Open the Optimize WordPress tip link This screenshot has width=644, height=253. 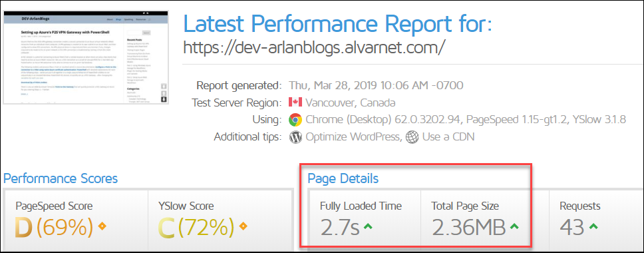[x=353, y=136]
